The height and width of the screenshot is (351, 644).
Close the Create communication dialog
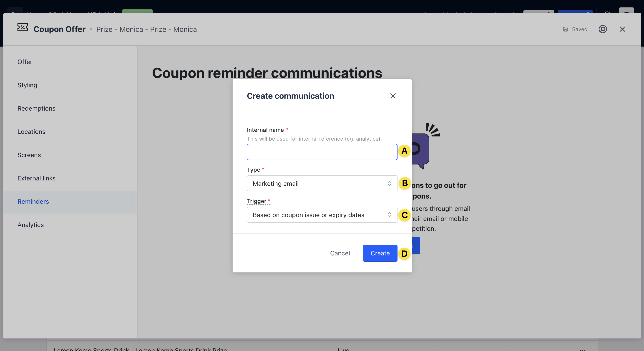[393, 96]
